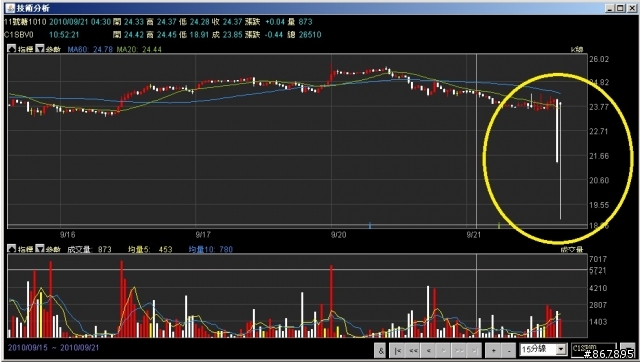Click the >> fast forward chart button
The image size is (640, 362).
(459, 350)
